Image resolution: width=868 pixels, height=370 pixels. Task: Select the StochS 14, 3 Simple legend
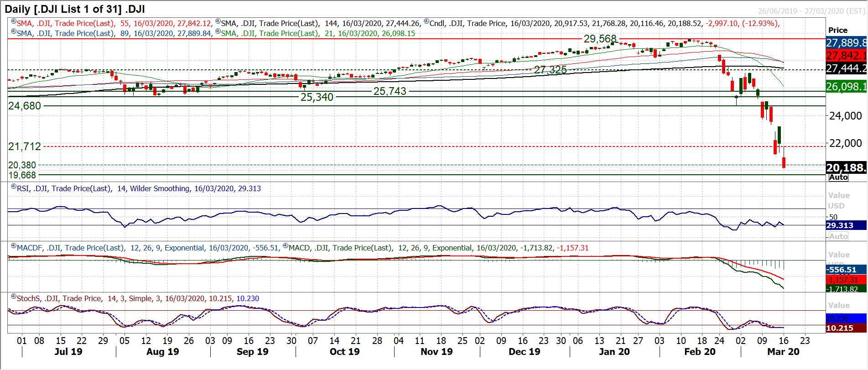point(138,298)
